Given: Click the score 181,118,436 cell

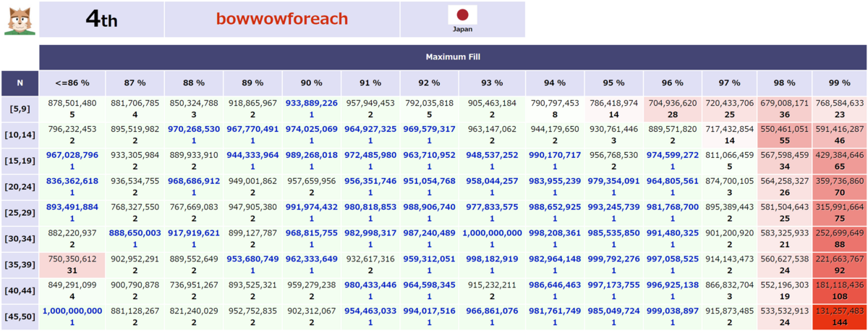Looking at the screenshot, I should (x=839, y=291).
